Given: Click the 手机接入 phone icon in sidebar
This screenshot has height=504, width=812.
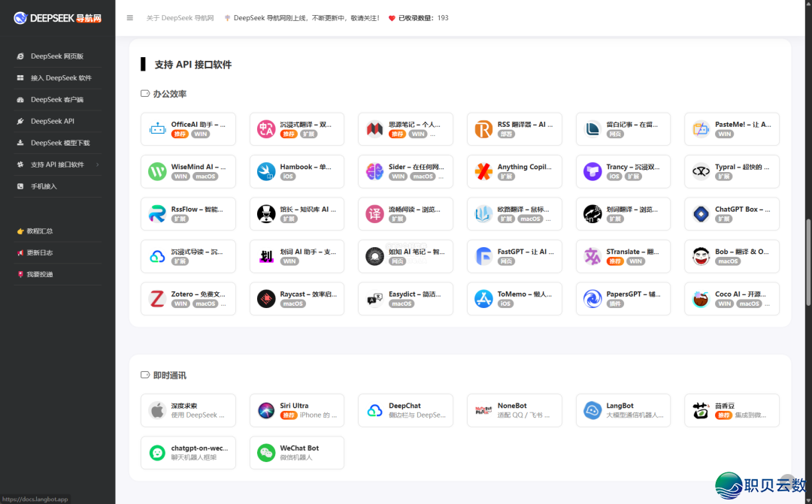Looking at the screenshot, I should tap(20, 186).
